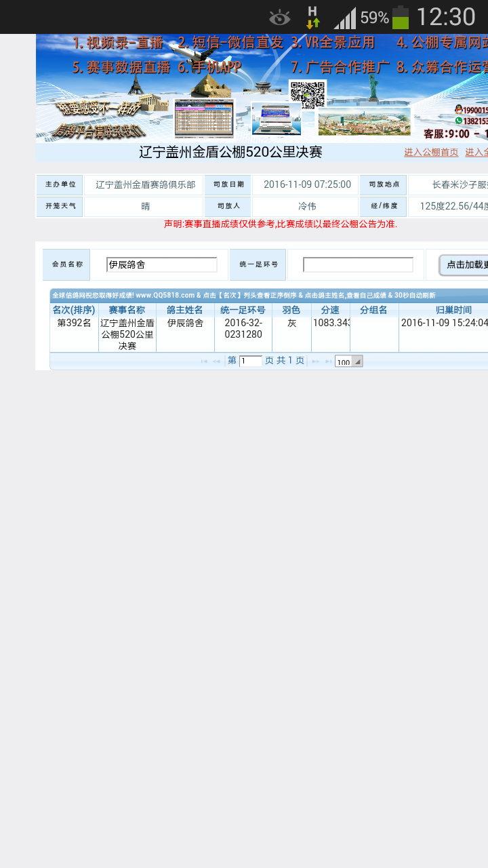This screenshot has height=868, width=488.
Task: Click the next page pagination icon
Action: (315, 361)
